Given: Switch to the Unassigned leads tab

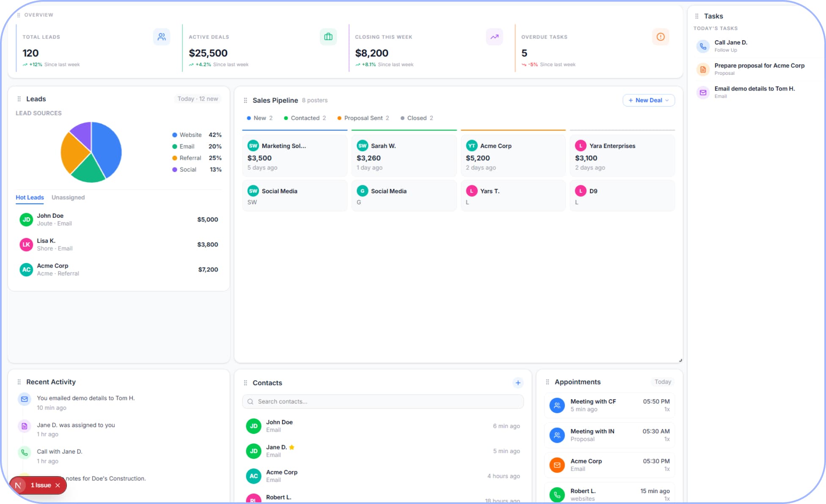Looking at the screenshot, I should tap(68, 197).
